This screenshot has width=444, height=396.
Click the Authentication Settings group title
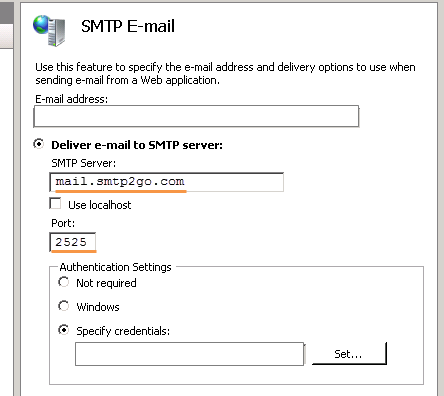pos(115,267)
